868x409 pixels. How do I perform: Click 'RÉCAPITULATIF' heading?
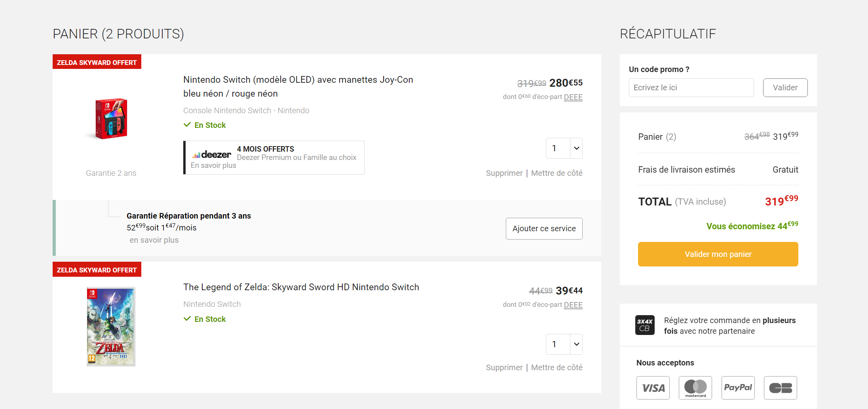point(668,34)
